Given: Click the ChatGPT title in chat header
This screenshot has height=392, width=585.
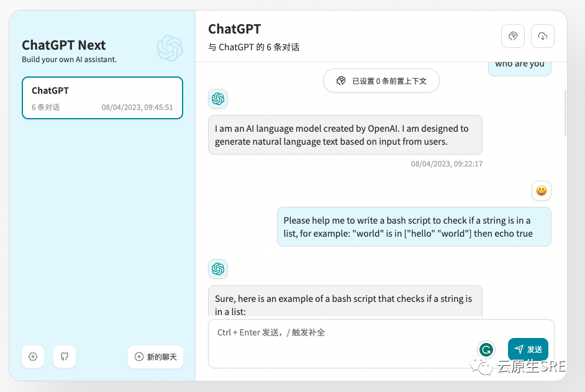Looking at the screenshot, I should coord(235,29).
